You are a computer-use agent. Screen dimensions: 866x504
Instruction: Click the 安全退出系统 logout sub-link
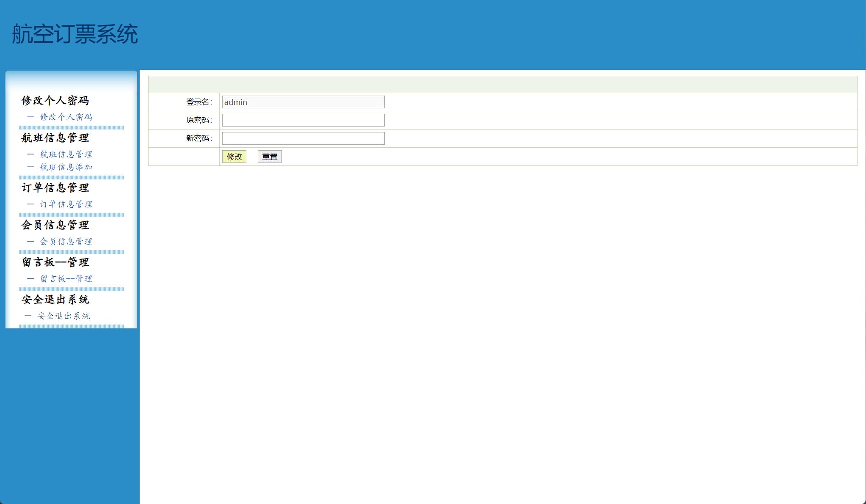tap(63, 316)
